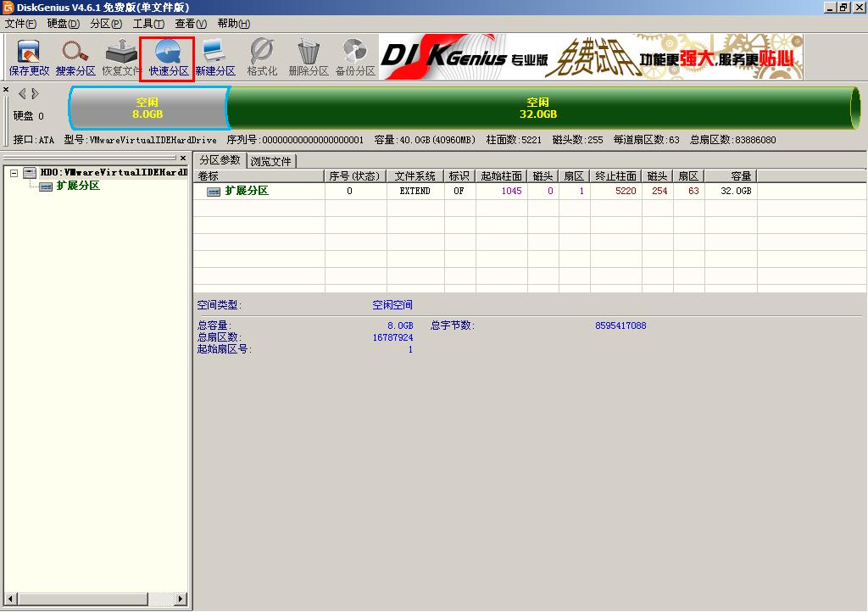Click the tree panel horizontal scrollbar thumb
This screenshot has height=612, width=868.
pyautogui.click(x=83, y=598)
